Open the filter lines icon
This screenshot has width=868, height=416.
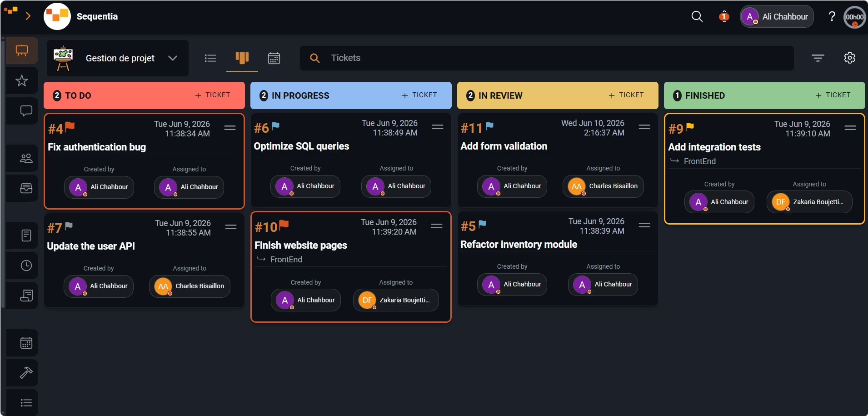[818, 58]
